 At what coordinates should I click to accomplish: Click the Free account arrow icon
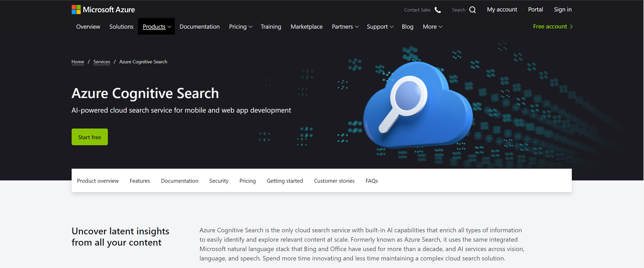571,27
